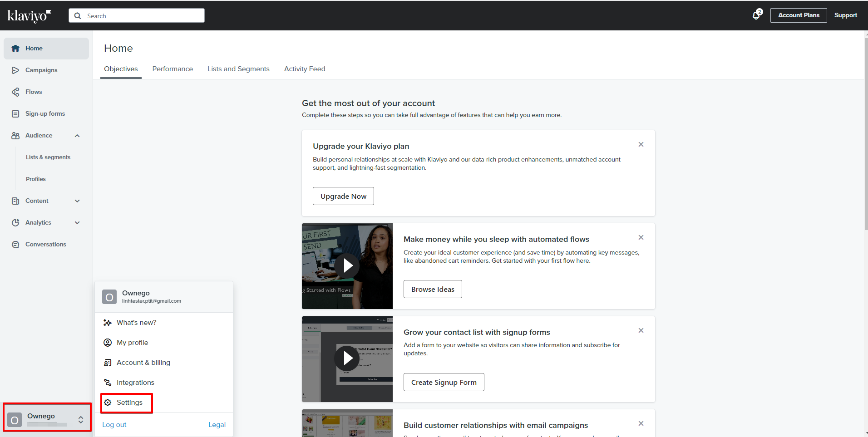868x437 pixels.
Task: Click the Campaigns paper-plane icon
Action: [x=15, y=70]
